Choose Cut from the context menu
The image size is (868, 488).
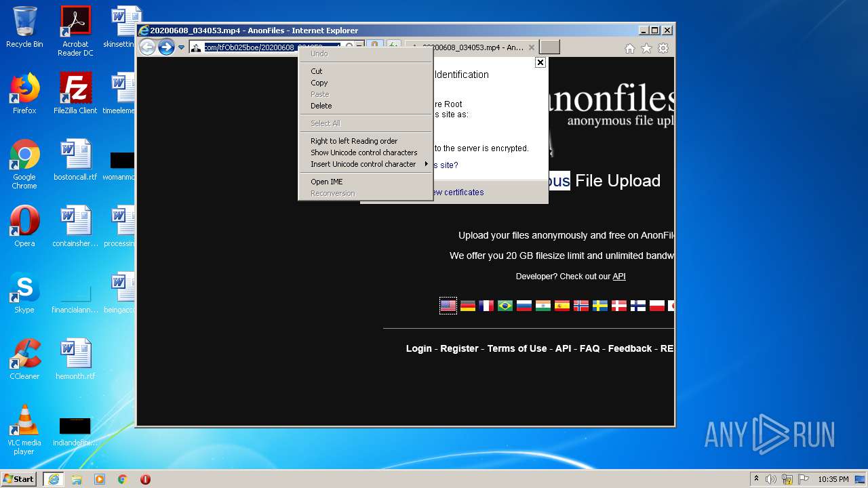click(x=317, y=71)
